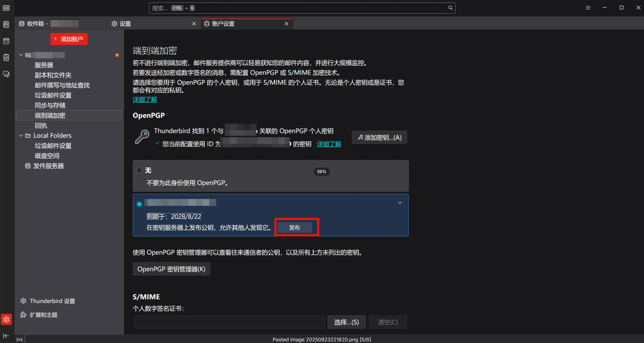Open the Address Book from sidebar
The image size is (644, 343).
[6, 24]
